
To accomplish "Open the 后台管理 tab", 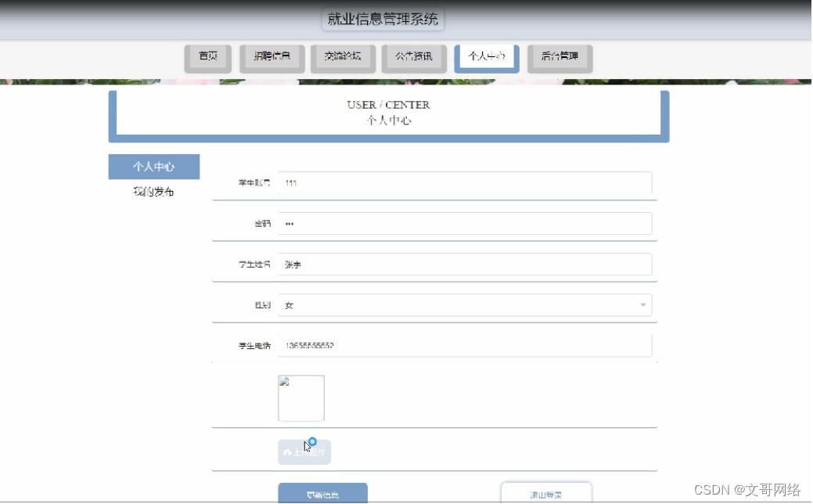I will point(559,58).
